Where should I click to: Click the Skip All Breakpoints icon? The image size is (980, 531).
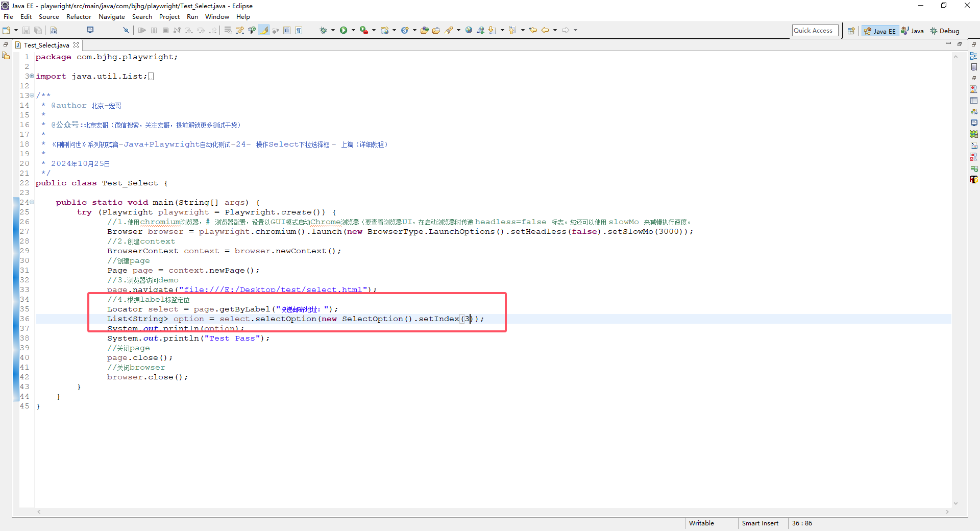126,31
